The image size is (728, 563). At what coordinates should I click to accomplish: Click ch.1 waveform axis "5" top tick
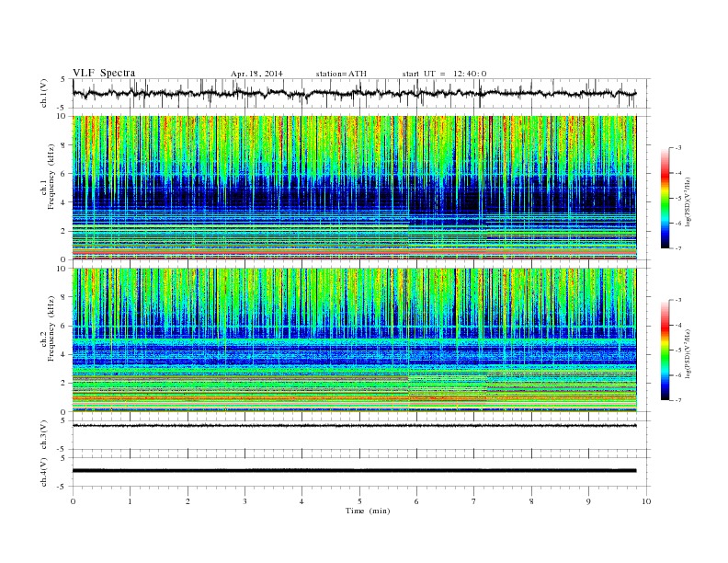click(63, 79)
